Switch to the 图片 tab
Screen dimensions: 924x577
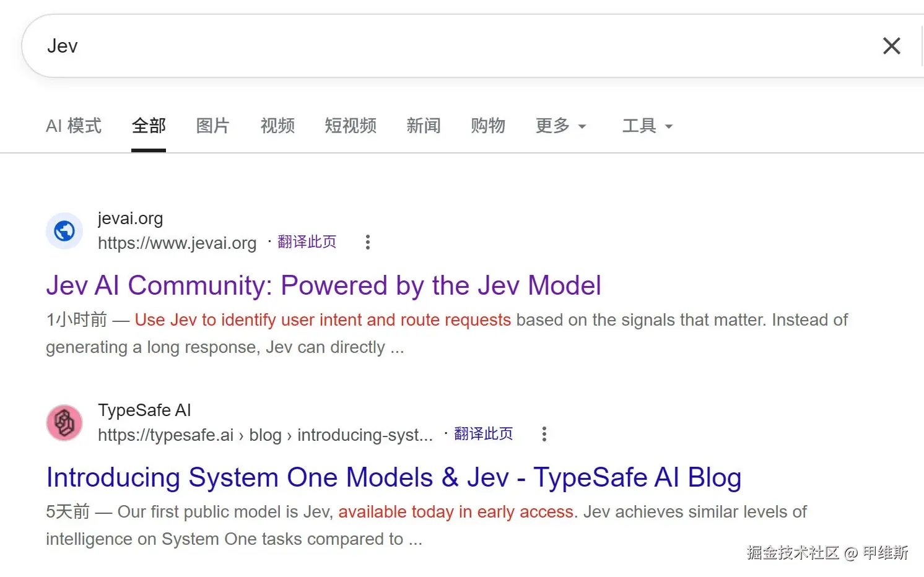(213, 126)
